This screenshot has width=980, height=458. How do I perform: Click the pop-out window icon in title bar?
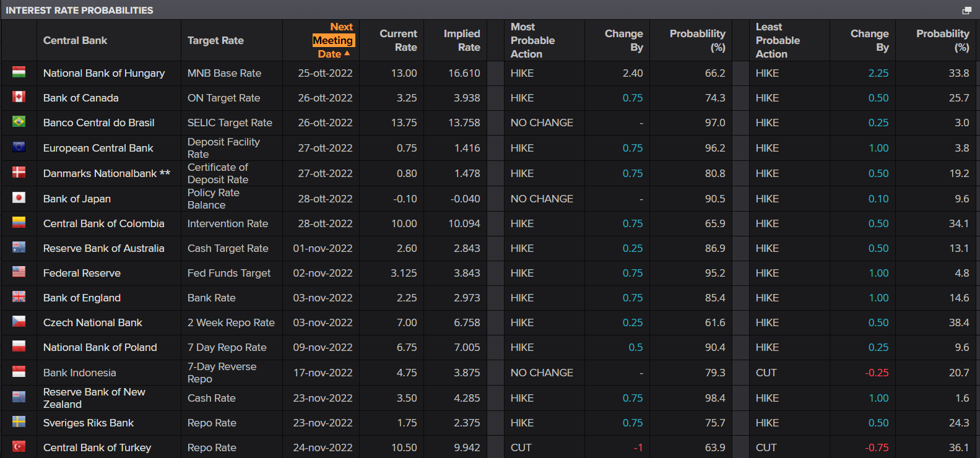click(966, 10)
